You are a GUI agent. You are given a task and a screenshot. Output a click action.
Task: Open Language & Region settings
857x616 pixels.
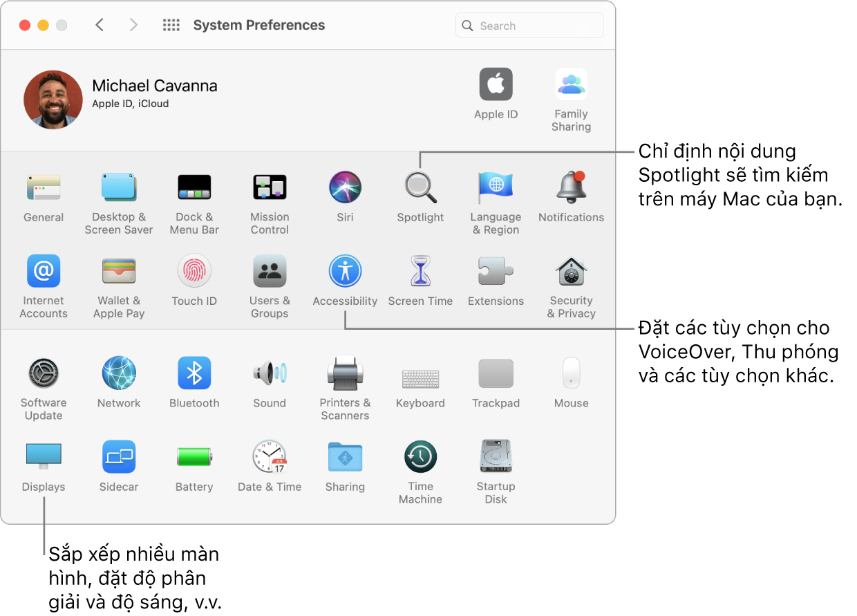point(496,187)
